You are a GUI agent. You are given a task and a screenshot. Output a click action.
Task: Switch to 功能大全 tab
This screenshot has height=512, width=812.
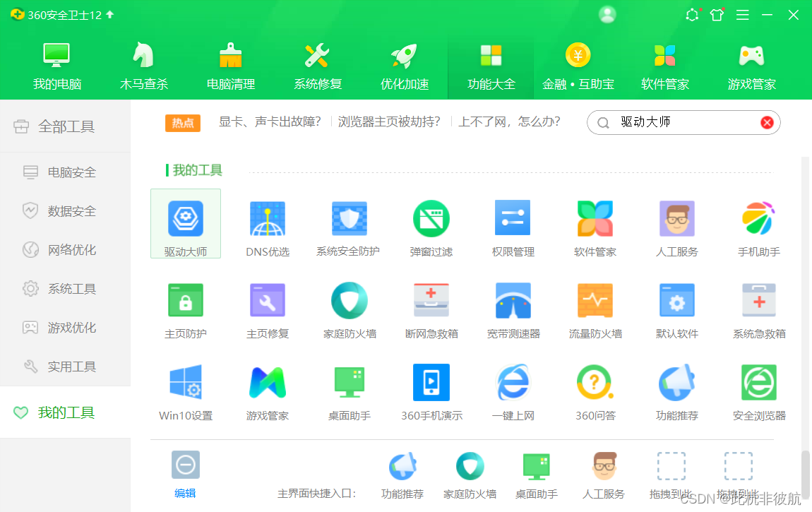tap(491, 66)
